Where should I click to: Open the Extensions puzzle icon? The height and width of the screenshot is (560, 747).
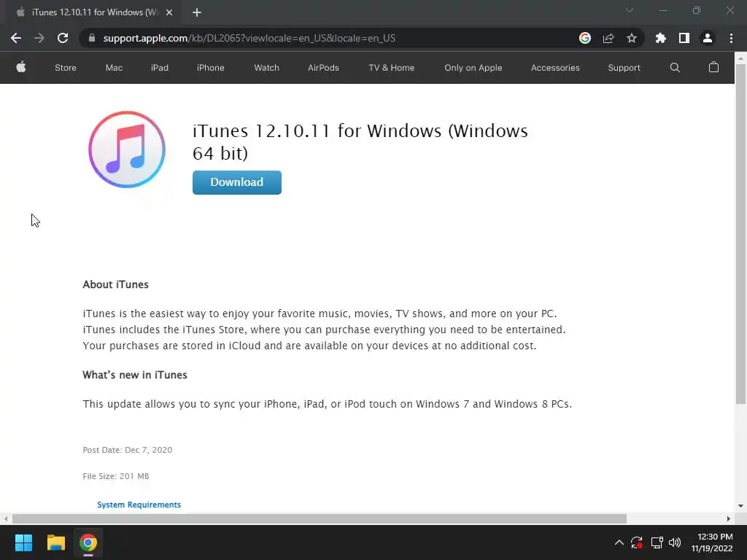660,38
